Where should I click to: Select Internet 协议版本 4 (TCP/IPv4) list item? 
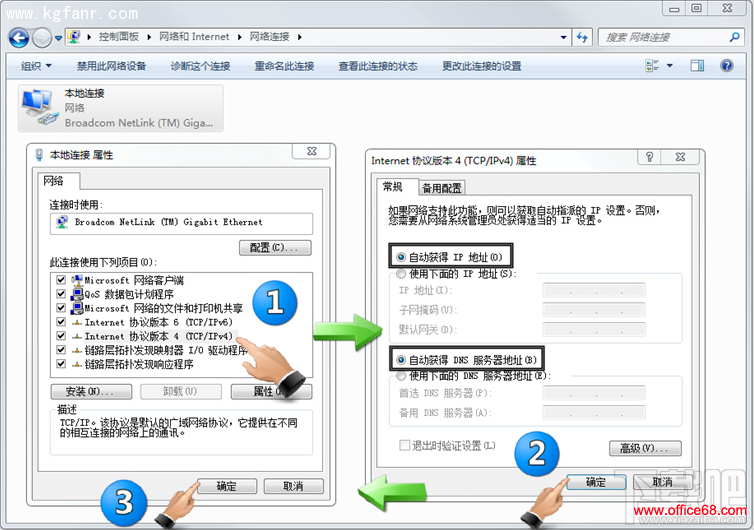pos(158,336)
